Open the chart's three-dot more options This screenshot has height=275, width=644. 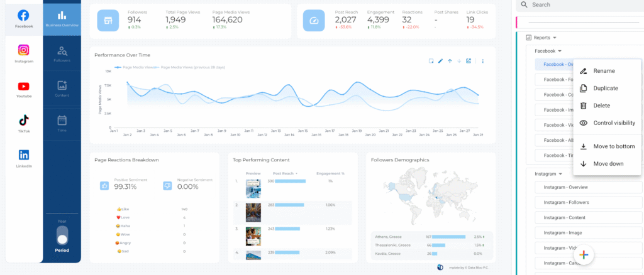(x=483, y=61)
